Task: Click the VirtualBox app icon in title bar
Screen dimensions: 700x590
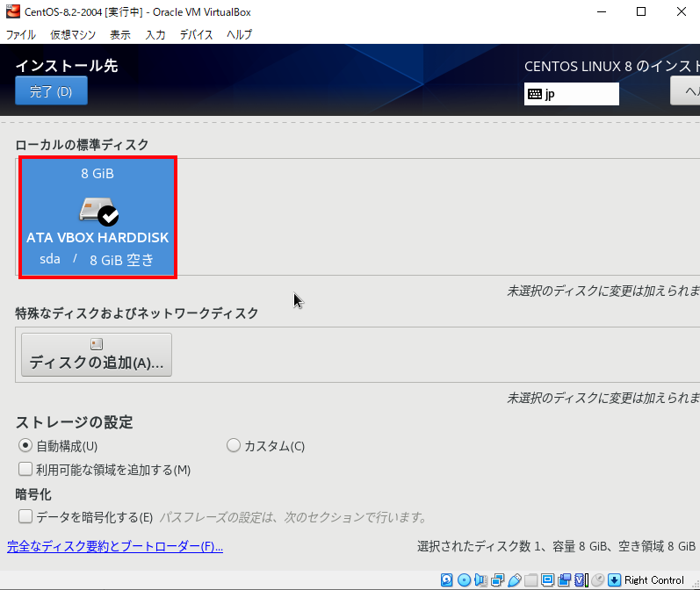Action: pos(13,11)
